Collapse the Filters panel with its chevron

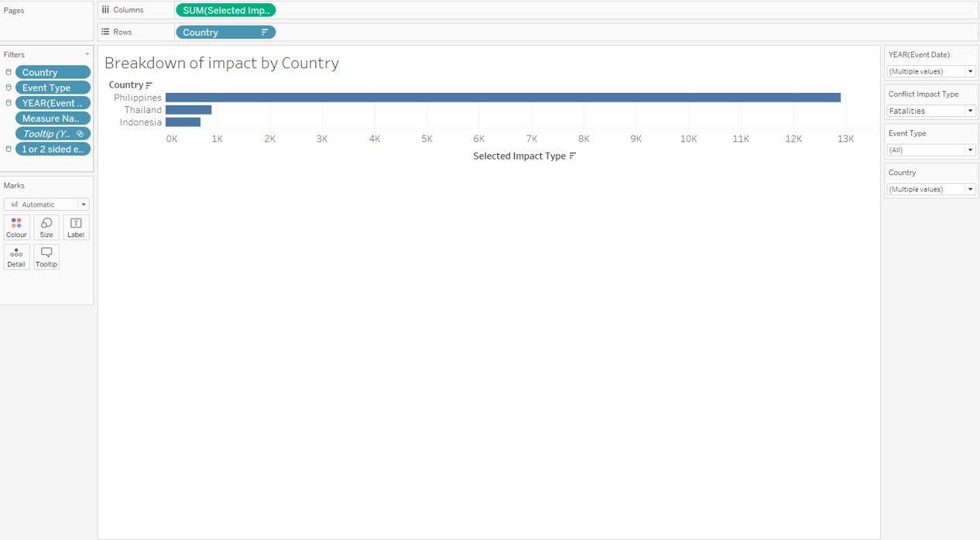pyautogui.click(x=87, y=54)
